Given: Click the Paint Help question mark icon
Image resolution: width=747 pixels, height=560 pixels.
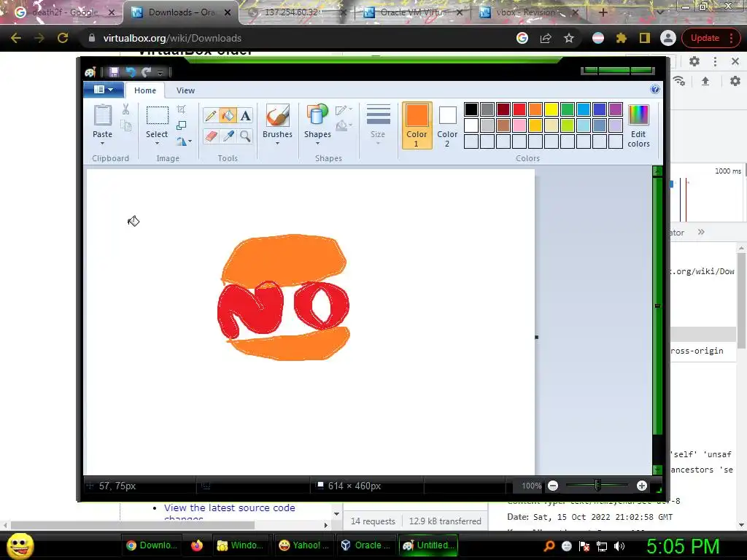Looking at the screenshot, I should [x=655, y=90].
